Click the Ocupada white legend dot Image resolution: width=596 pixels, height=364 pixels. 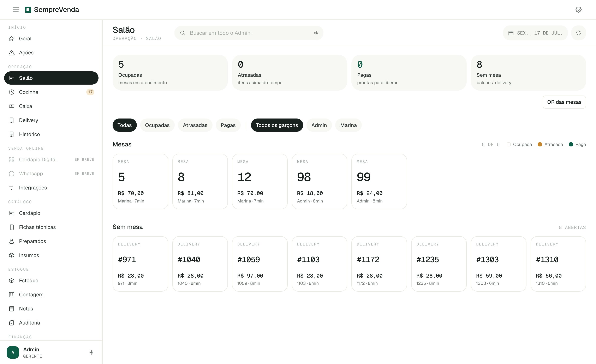[508, 145]
